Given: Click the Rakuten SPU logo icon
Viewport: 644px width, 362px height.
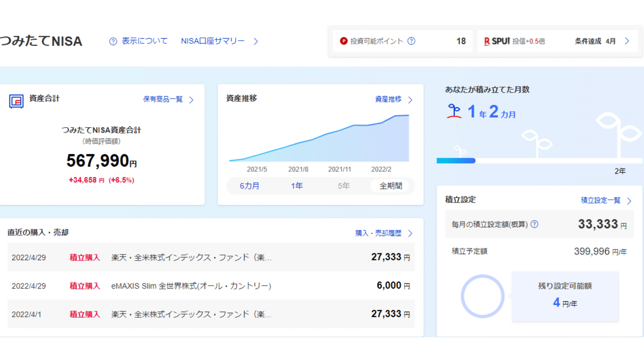Looking at the screenshot, I should (497, 41).
